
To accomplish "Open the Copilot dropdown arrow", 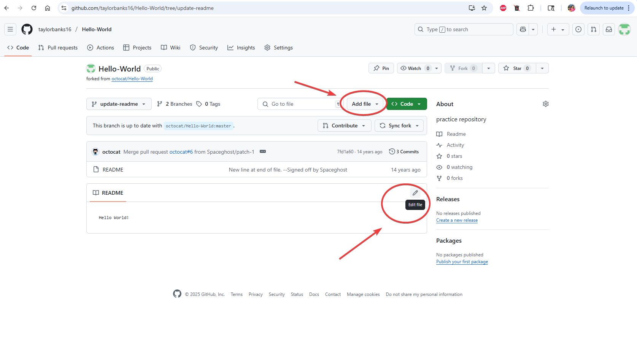I will pyautogui.click(x=533, y=29).
